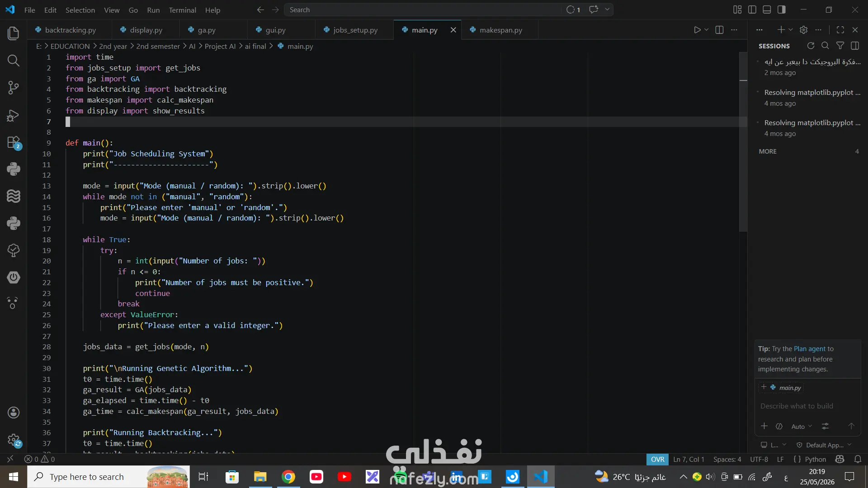This screenshot has height=488, width=868.
Task: Open editor More Actions ellipsis
Action: 734,30
